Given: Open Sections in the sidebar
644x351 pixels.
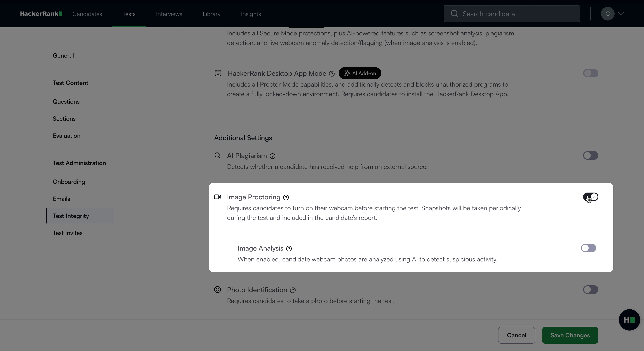Looking at the screenshot, I should (64, 119).
